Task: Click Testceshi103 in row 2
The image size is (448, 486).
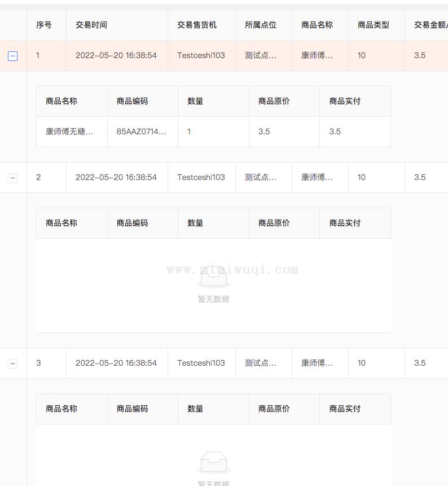Action: 201,177
